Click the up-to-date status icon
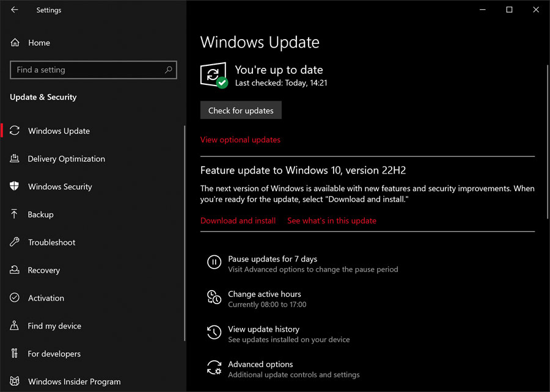 click(x=214, y=75)
